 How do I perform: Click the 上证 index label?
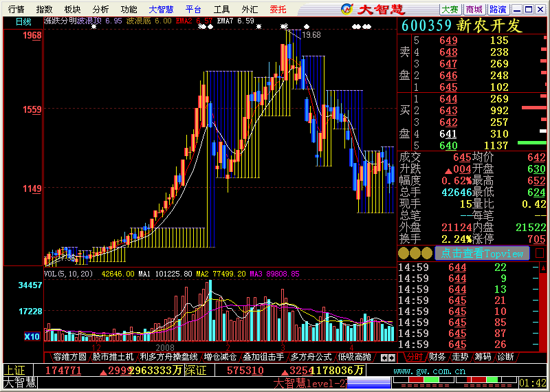16,371
